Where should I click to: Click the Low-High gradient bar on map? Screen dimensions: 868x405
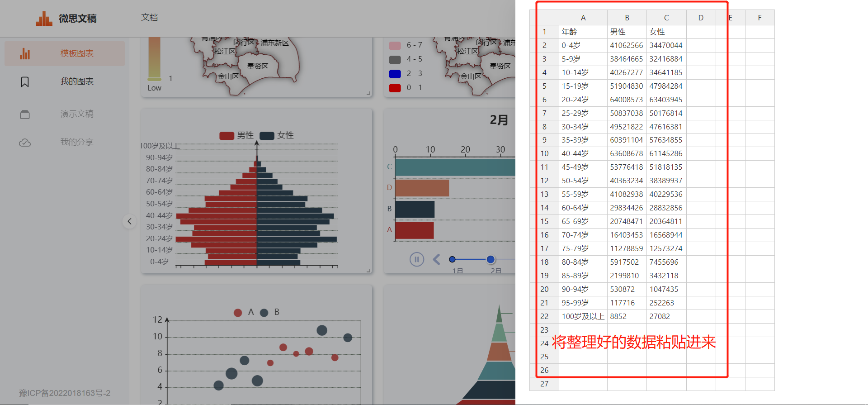(154, 59)
